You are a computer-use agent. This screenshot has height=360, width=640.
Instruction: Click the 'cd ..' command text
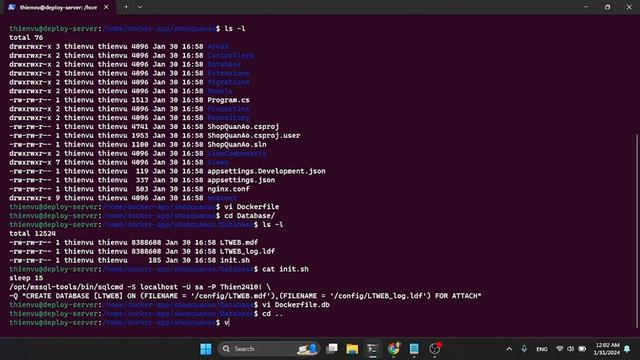pyautogui.click(x=273, y=314)
